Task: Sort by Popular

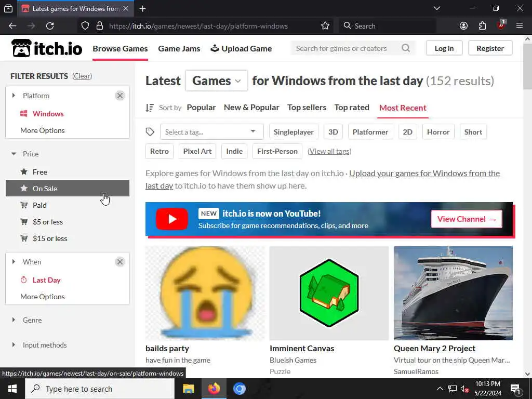Action: click(x=201, y=108)
